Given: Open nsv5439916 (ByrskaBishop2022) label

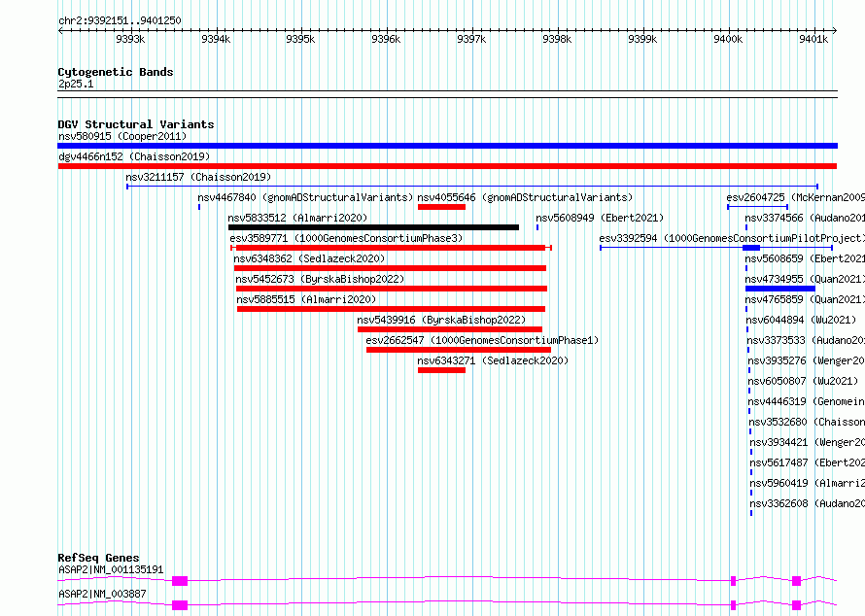Looking at the screenshot, I should click(441, 320).
